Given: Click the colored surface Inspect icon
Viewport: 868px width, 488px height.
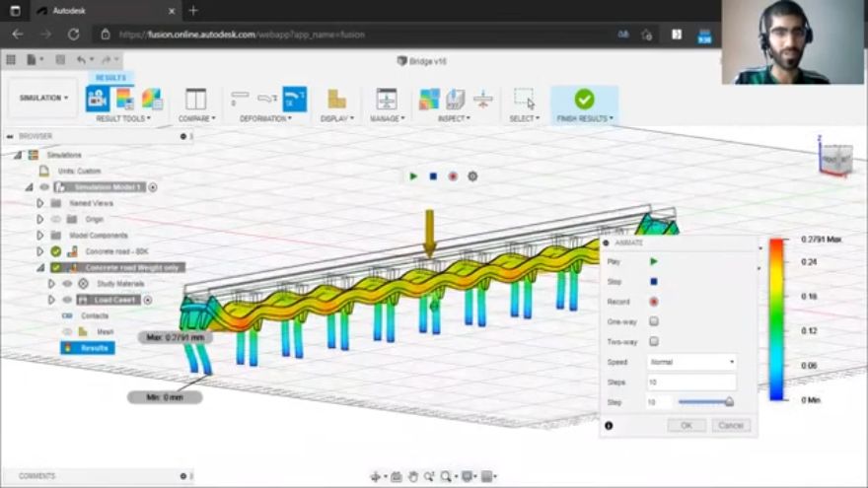Looking at the screenshot, I should pyautogui.click(x=430, y=99).
